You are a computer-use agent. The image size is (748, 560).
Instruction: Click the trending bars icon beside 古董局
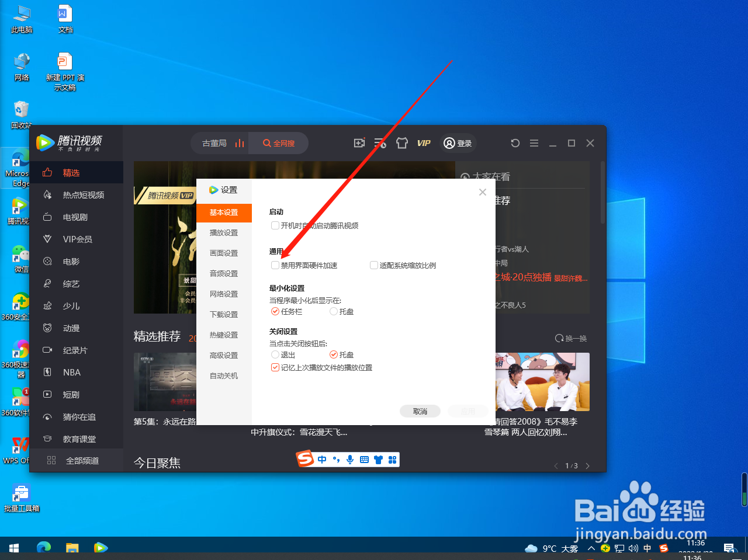click(240, 143)
